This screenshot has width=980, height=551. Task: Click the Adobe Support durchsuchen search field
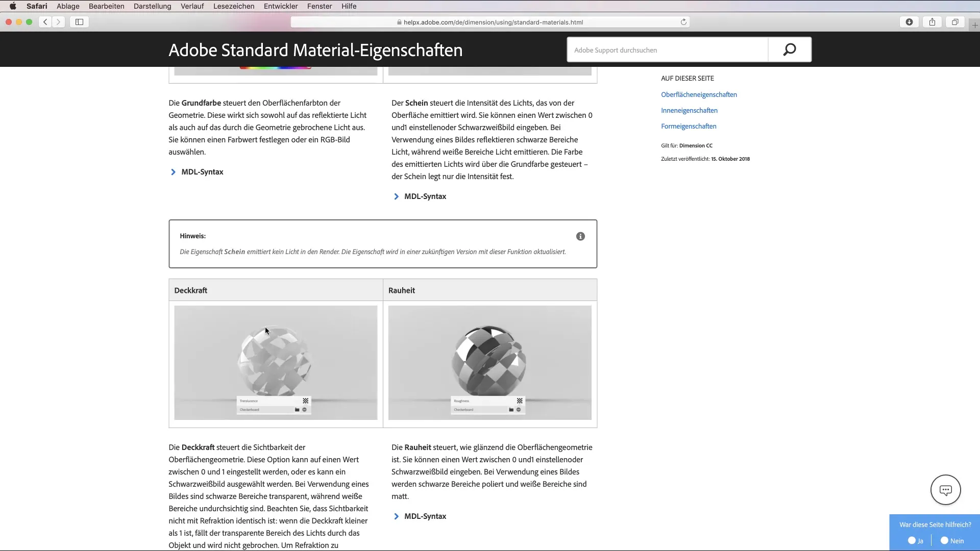[668, 50]
